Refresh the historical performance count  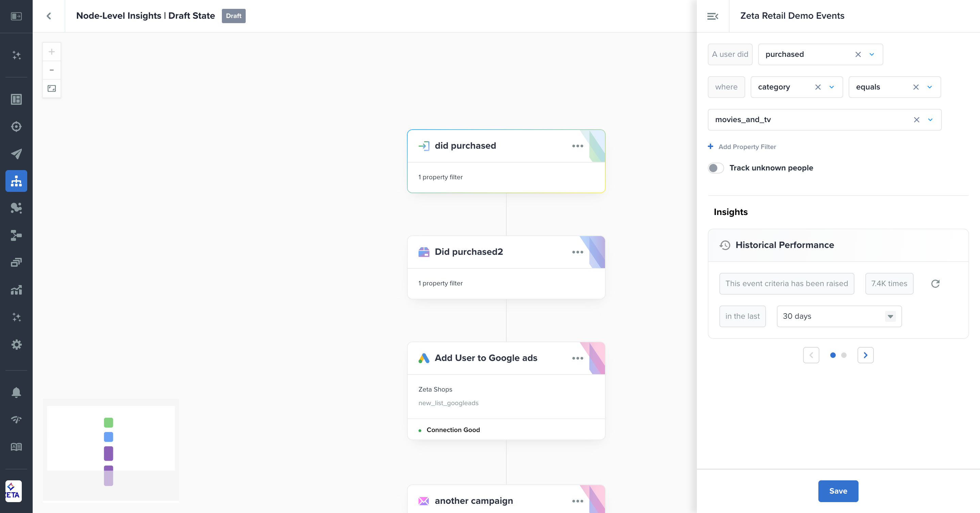point(935,284)
